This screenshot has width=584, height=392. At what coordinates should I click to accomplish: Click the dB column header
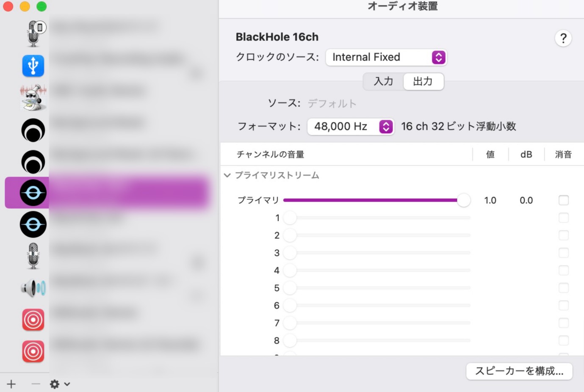tap(526, 155)
